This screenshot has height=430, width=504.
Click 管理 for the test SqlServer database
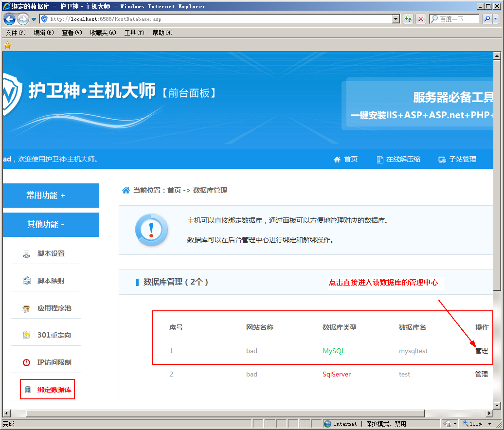(x=481, y=374)
